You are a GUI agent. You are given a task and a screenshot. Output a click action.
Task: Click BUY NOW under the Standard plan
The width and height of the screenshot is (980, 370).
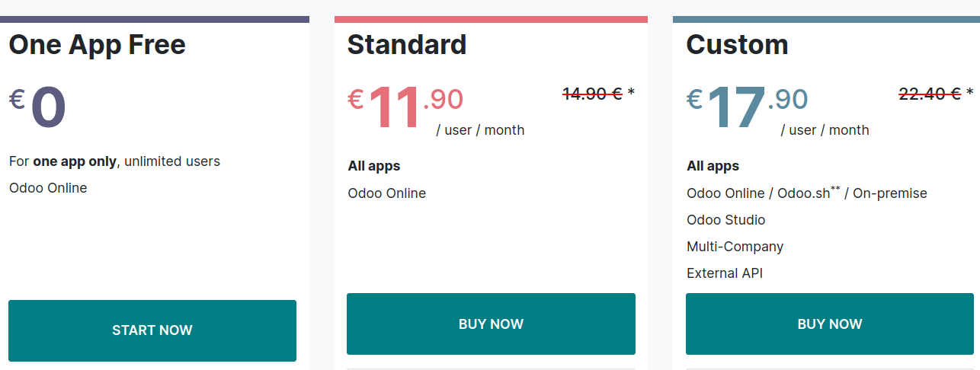coord(491,324)
